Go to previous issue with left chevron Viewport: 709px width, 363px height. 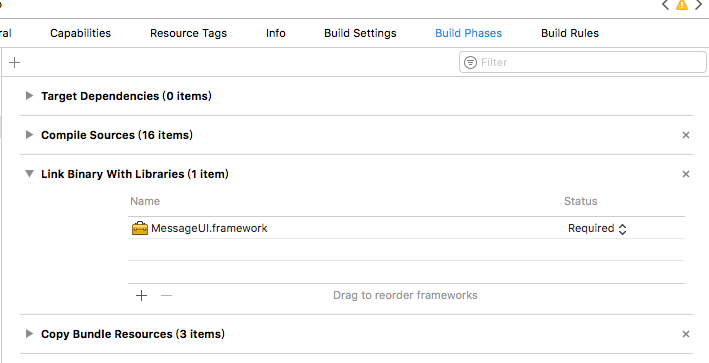click(x=666, y=5)
